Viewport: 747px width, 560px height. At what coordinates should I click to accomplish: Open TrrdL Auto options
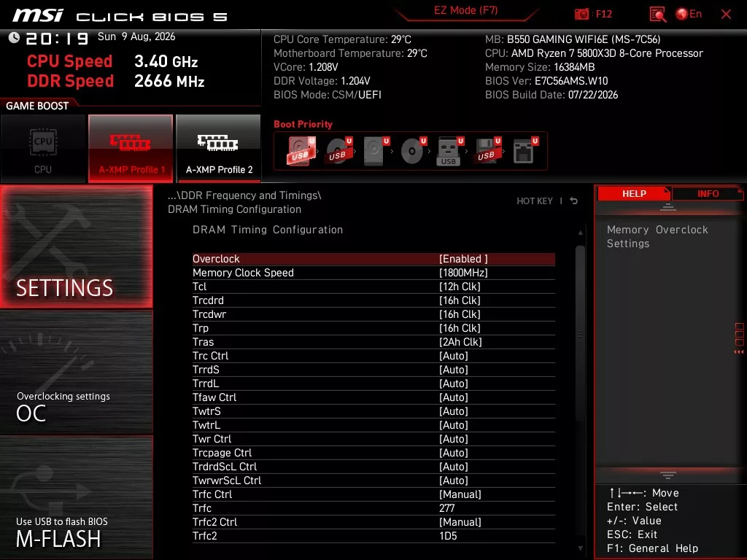(x=373, y=384)
